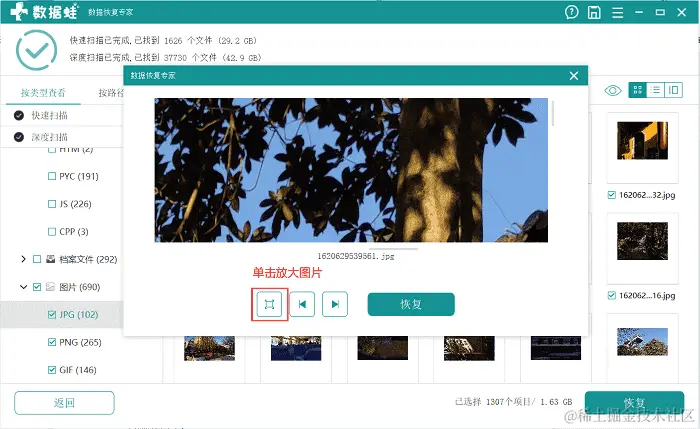
Task: Uncheck the PNG (265) checkbox
Action: click(52, 342)
